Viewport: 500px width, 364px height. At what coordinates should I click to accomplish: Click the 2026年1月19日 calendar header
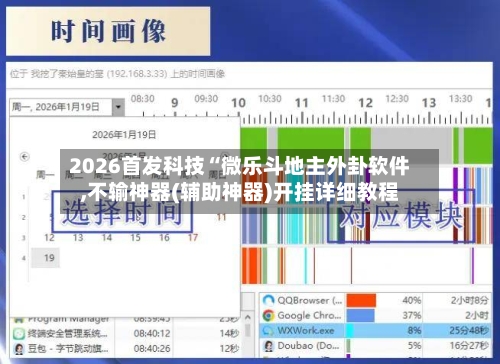[x=124, y=135]
